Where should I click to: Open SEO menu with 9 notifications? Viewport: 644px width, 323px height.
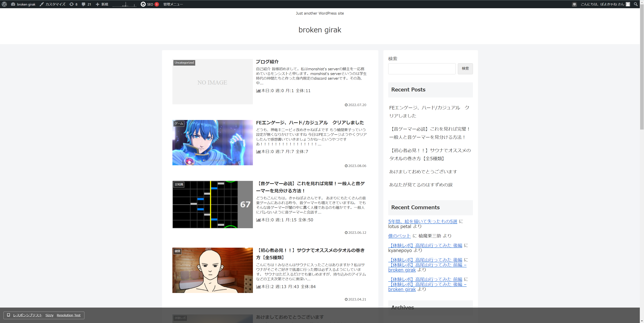pos(149,4)
